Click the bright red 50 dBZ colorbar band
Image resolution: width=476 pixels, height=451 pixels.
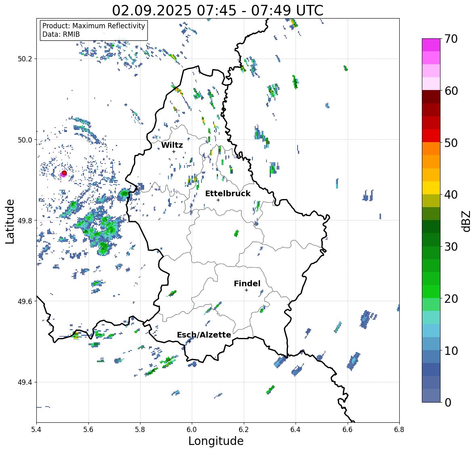point(431,136)
